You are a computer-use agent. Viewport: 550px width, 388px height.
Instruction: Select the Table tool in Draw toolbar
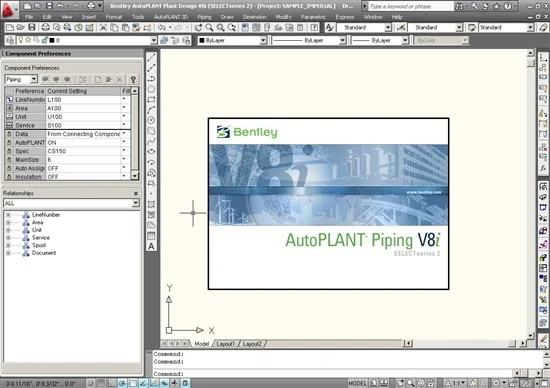coord(151,236)
